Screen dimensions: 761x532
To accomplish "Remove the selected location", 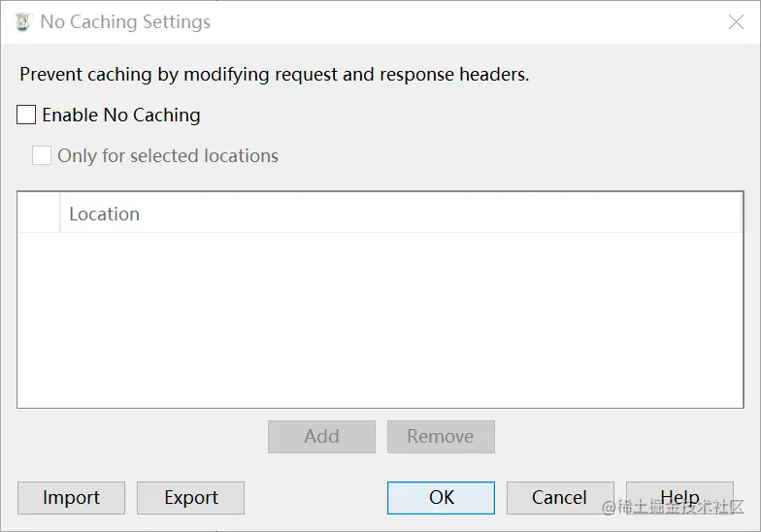I will [441, 437].
